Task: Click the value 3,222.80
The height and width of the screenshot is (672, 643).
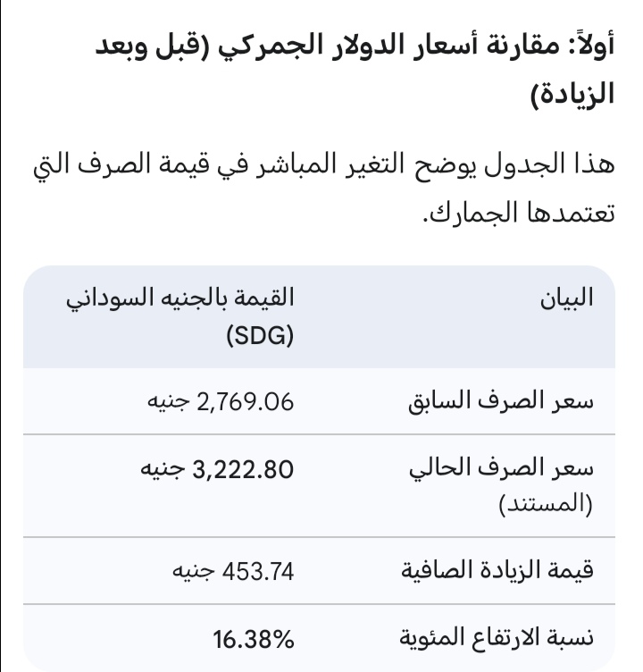Action: click(x=244, y=467)
